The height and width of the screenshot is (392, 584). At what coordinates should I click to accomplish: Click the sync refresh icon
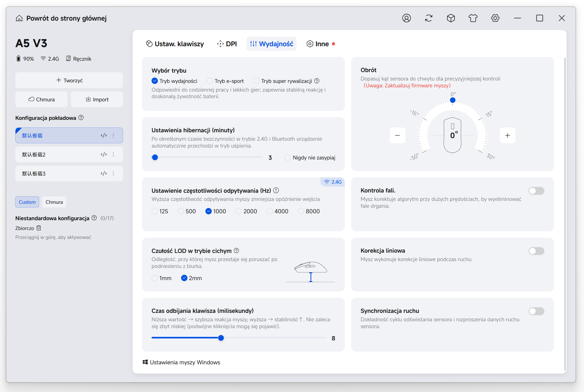[429, 18]
